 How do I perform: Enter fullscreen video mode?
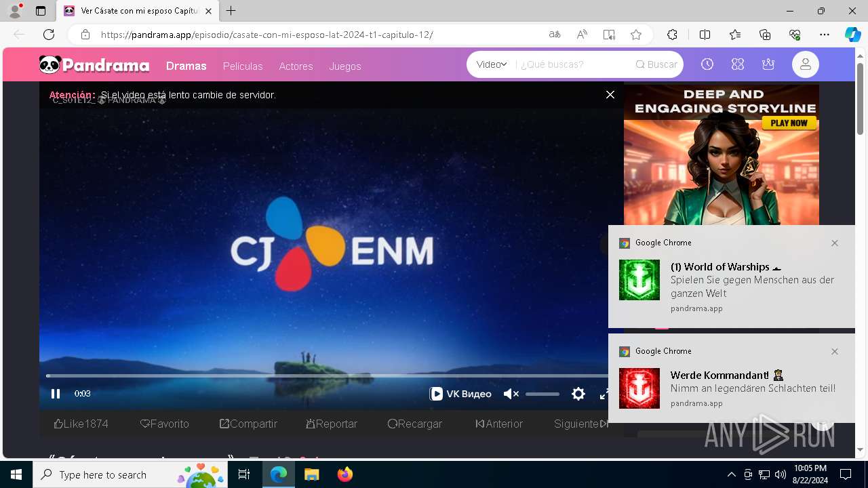click(x=604, y=394)
